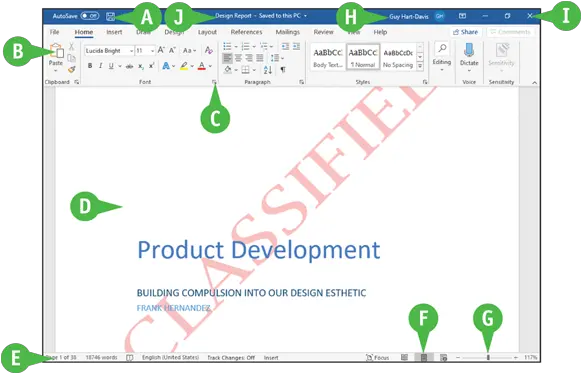
Task: Select the Format Painter brush
Action: pos(72,69)
